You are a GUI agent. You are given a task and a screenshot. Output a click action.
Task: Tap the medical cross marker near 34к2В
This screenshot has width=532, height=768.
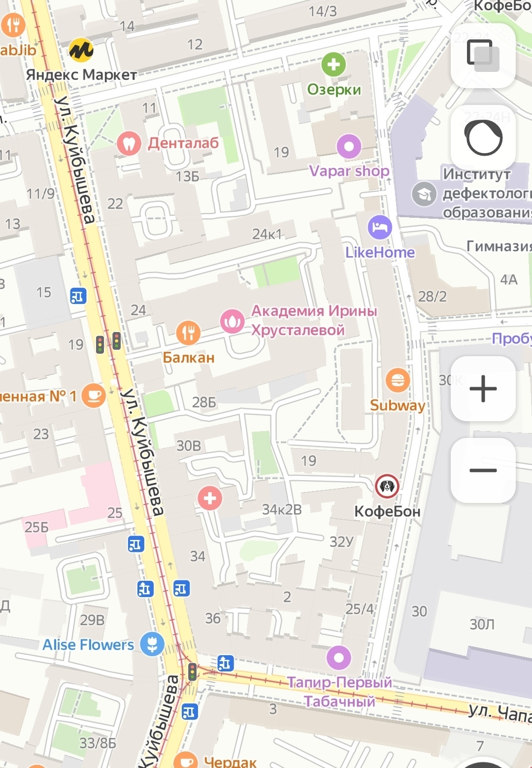210,498
